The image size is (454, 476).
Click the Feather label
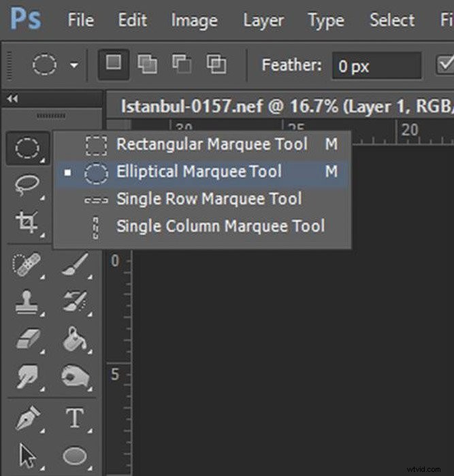[292, 65]
